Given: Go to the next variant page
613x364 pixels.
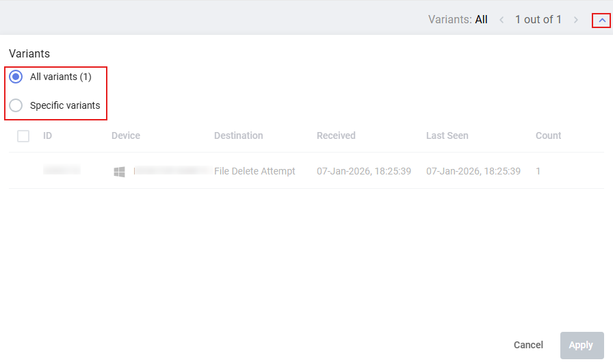Looking at the screenshot, I should click(576, 20).
